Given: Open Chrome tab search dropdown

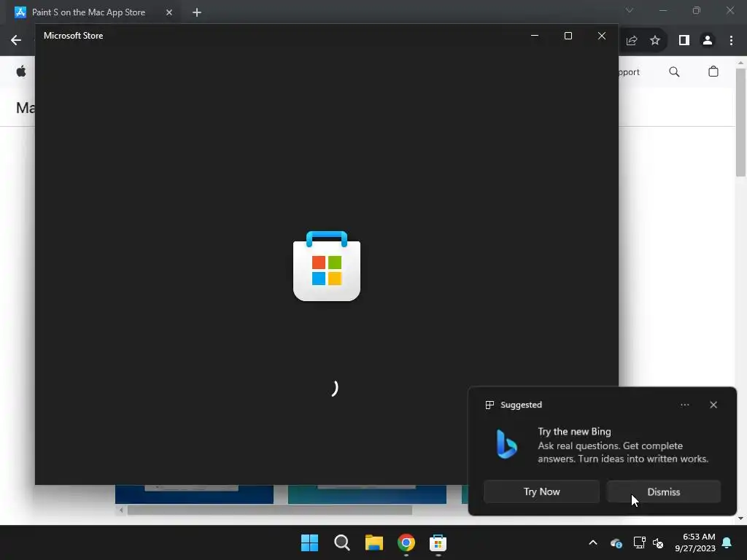Looking at the screenshot, I should (x=630, y=10).
